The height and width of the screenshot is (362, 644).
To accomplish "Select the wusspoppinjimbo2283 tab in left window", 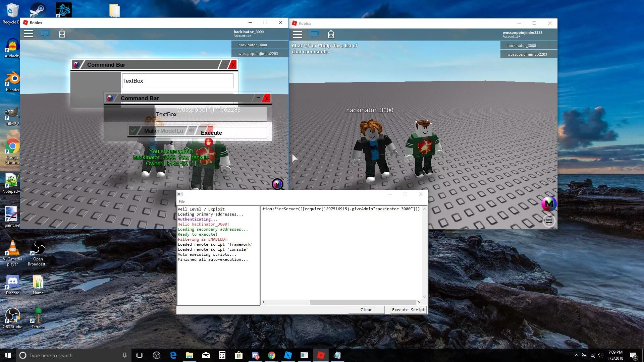I will coord(258,54).
